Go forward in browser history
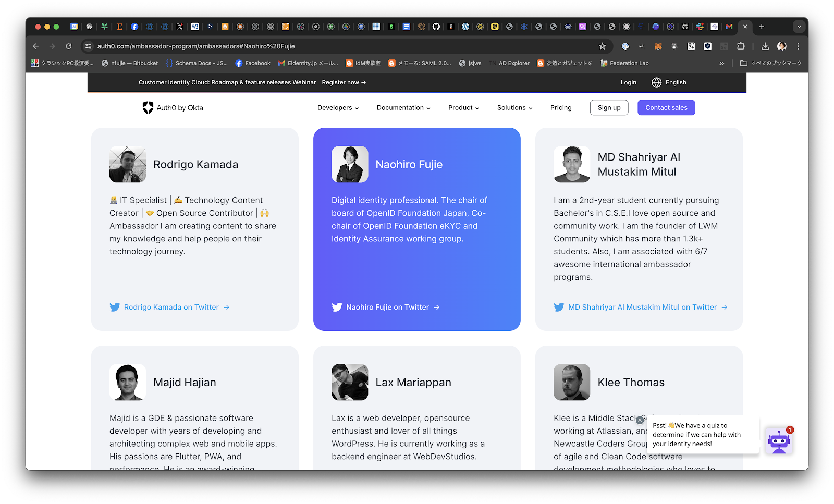The height and width of the screenshot is (504, 834). pos(52,46)
